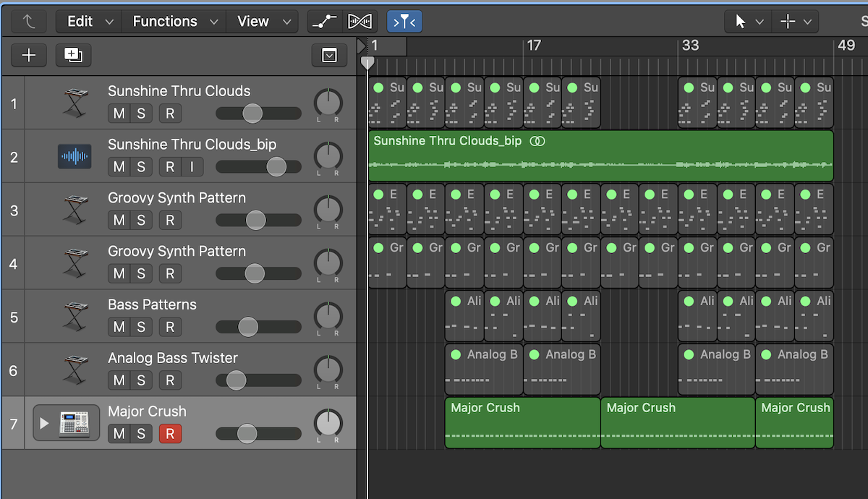This screenshot has height=499, width=868.
Task: Click the Duplicate Track button
Action: pos(73,55)
